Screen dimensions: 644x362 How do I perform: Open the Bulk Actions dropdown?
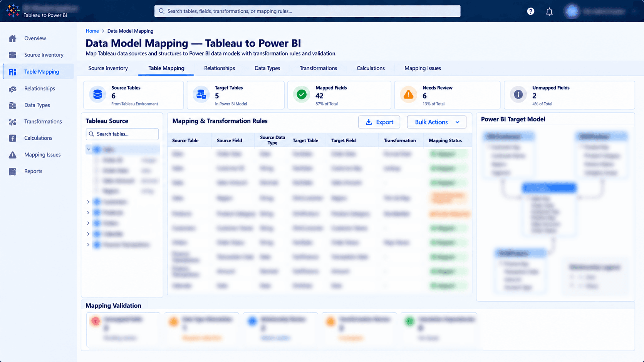point(437,122)
